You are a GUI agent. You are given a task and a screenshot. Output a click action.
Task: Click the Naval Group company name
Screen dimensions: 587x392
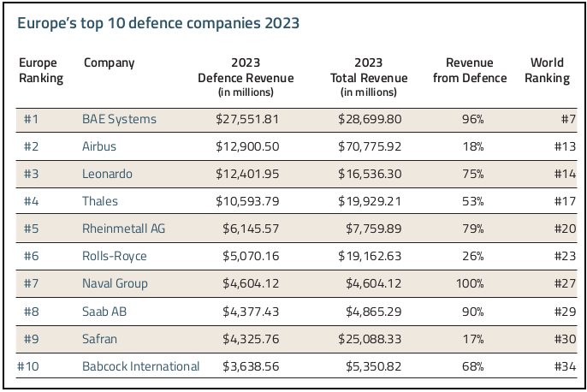pyautogui.click(x=115, y=284)
